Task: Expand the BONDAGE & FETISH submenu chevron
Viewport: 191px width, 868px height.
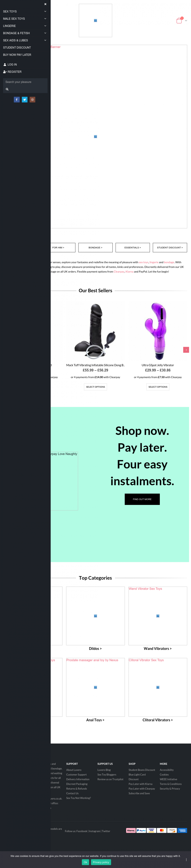Action: pos(45,33)
